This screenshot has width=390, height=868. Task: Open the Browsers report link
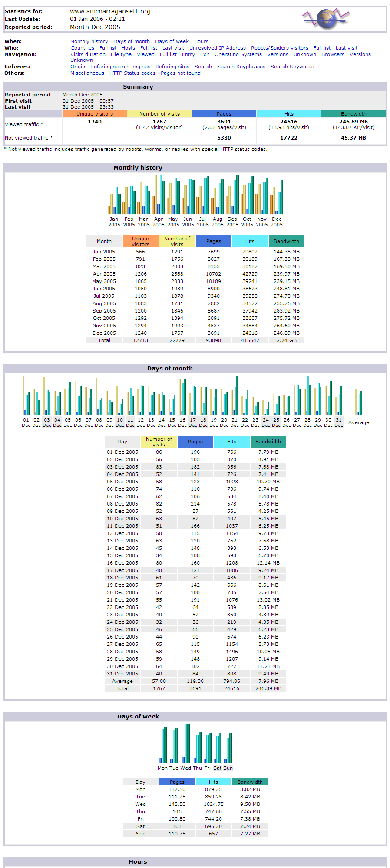(x=333, y=55)
